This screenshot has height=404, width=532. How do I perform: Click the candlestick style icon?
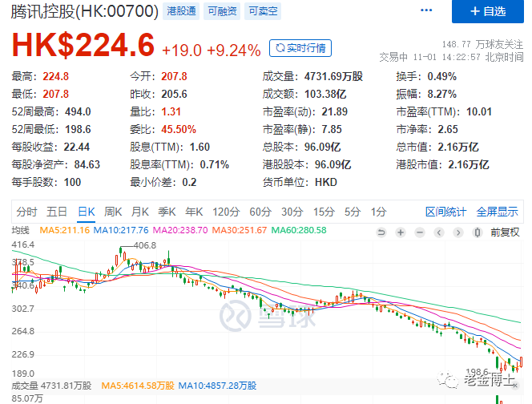[x=478, y=232]
